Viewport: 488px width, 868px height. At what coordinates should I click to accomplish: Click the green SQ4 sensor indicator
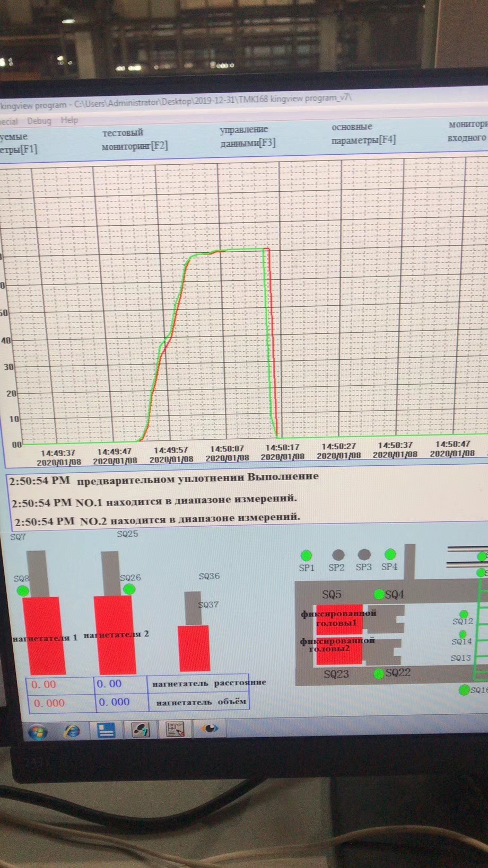pos(379,594)
